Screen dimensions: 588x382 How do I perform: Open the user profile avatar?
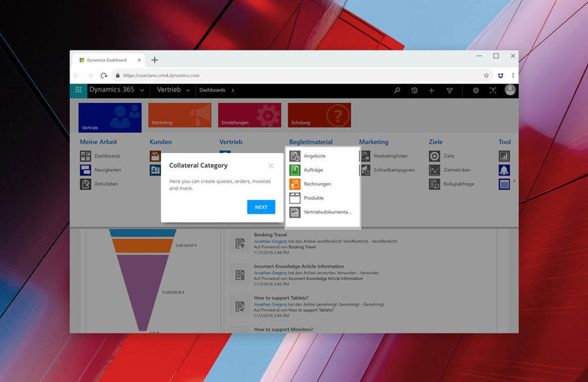(x=510, y=90)
